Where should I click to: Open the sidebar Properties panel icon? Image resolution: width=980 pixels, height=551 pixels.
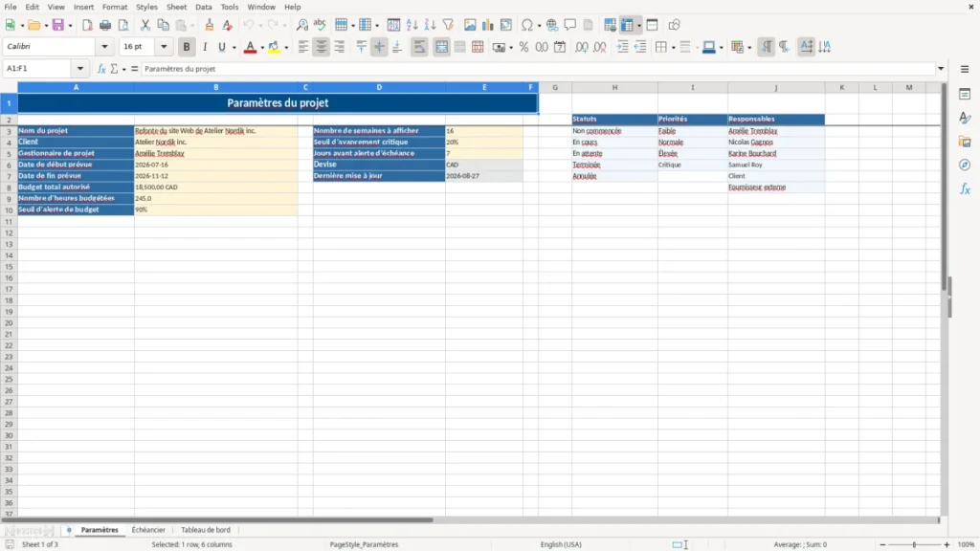coord(965,94)
